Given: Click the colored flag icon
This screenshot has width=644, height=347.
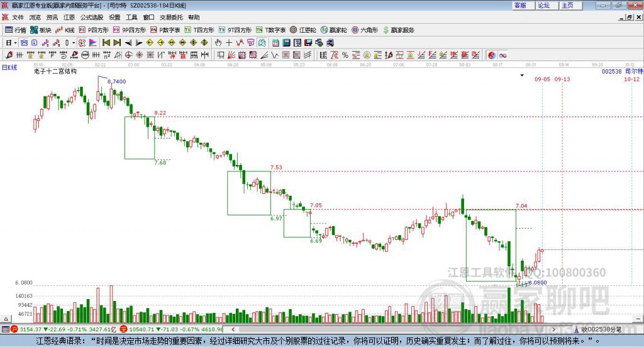Looking at the screenshot, I should coord(93,42).
